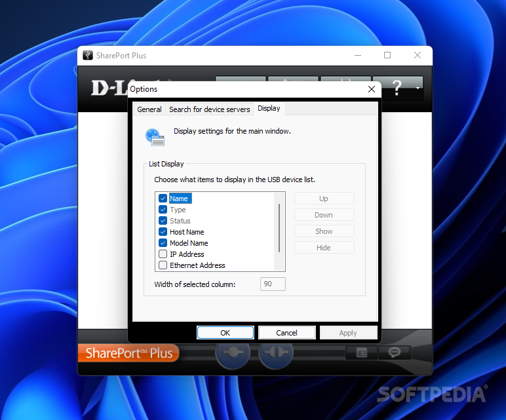Click the message bubble icon in SharePort Plus footer
The height and width of the screenshot is (420, 506).
[395, 353]
